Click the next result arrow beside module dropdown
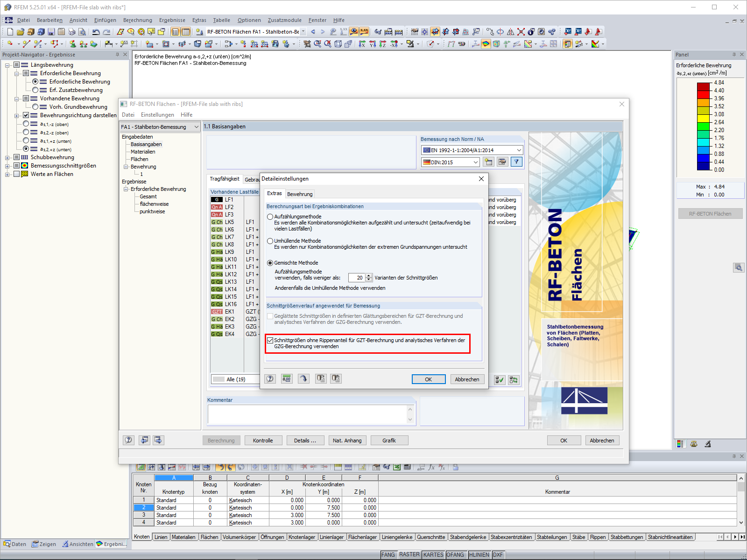Screen dimensions: 747x560 click(x=323, y=32)
